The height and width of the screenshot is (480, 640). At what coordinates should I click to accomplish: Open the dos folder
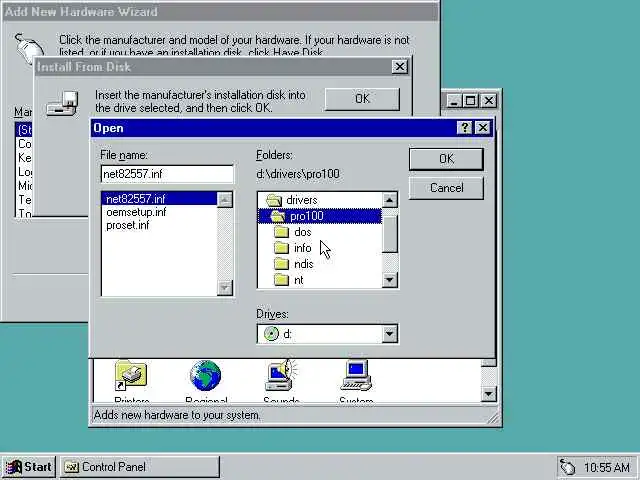(302, 232)
